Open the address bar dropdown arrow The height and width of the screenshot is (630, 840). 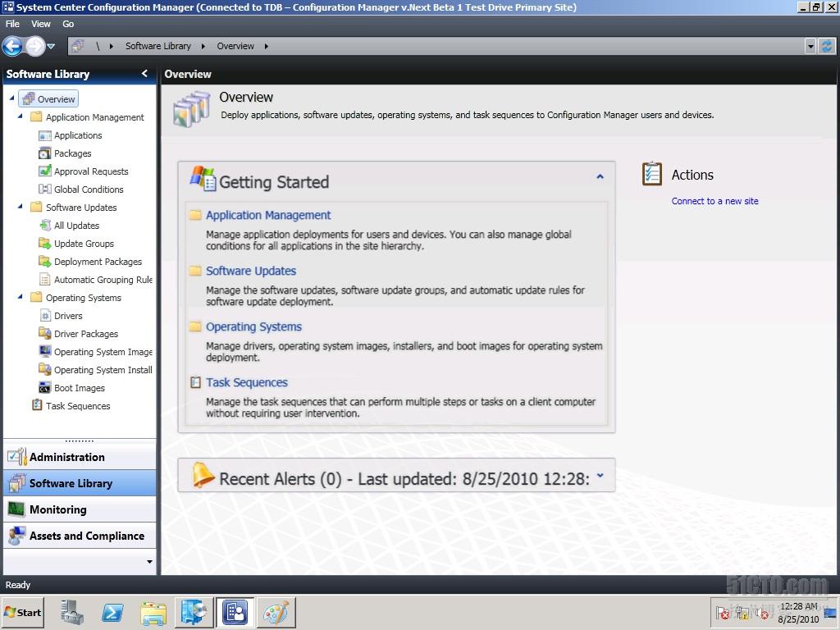coord(810,46)
